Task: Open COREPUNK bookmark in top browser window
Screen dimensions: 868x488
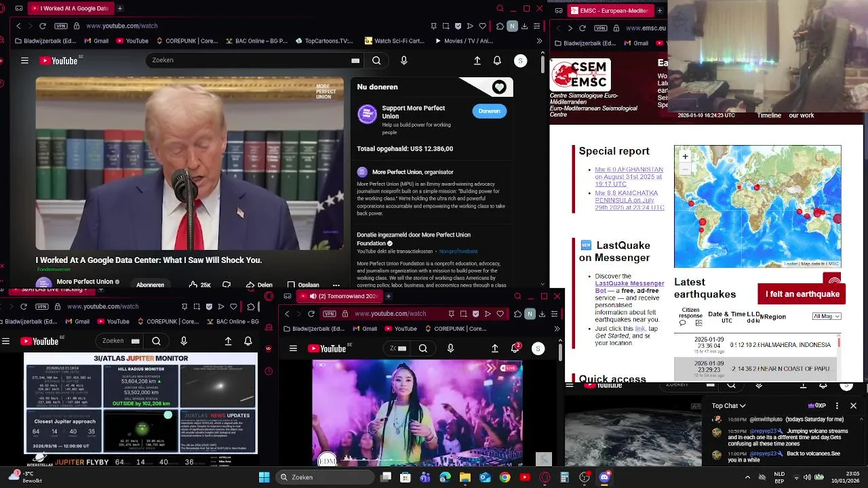Action: coord(186,41)
